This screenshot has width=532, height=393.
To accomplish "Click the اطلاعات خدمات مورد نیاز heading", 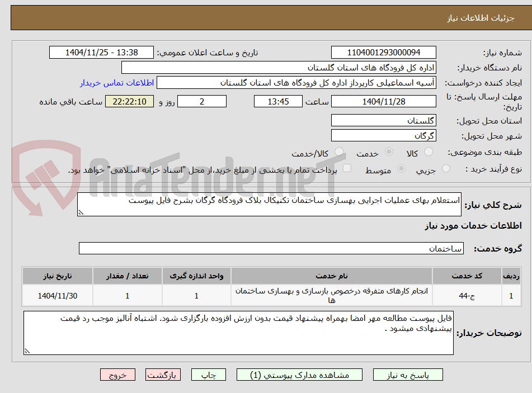I will (x=473, y=226).
